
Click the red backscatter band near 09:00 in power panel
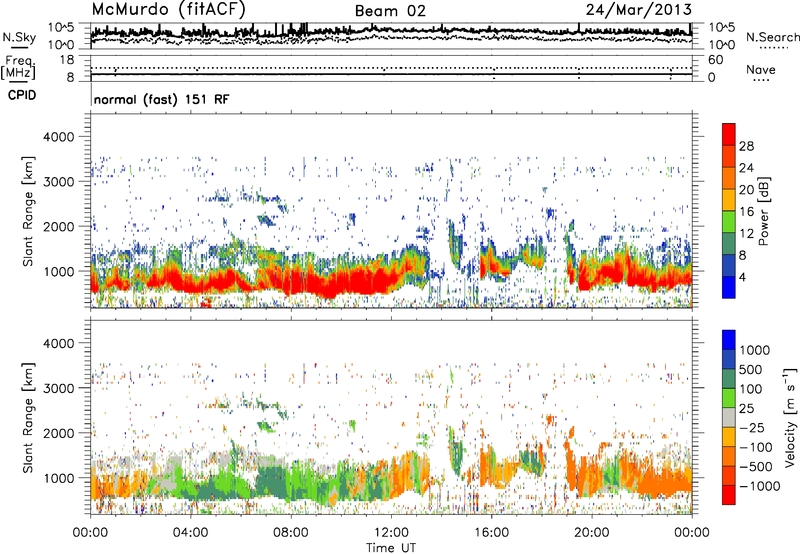point(316,283)
